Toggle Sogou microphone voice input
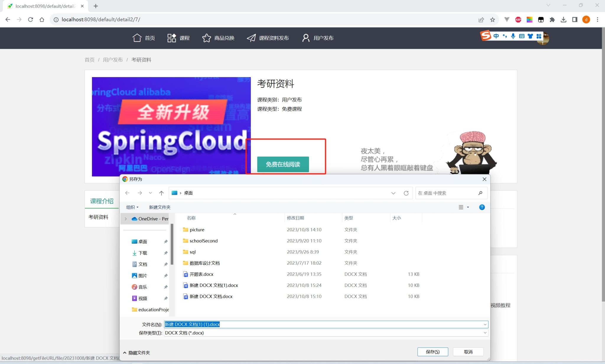The height and width of the screenshot is (364, 605). coord(513,36)
